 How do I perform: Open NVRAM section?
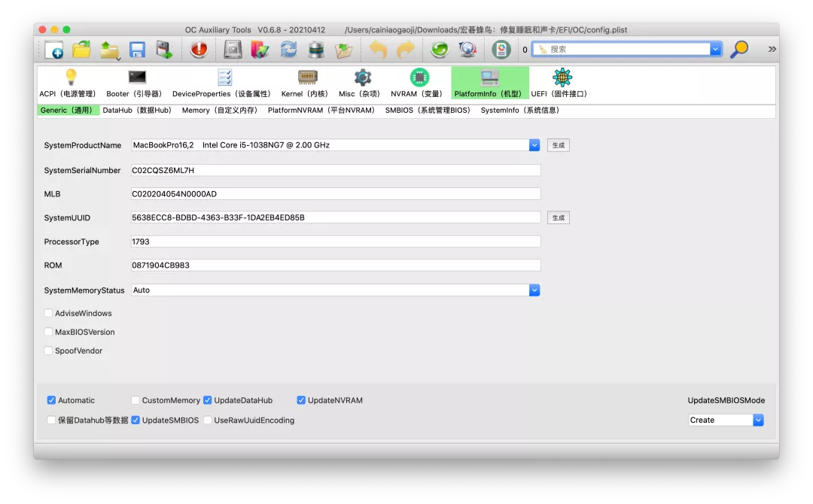coord(417,83)
